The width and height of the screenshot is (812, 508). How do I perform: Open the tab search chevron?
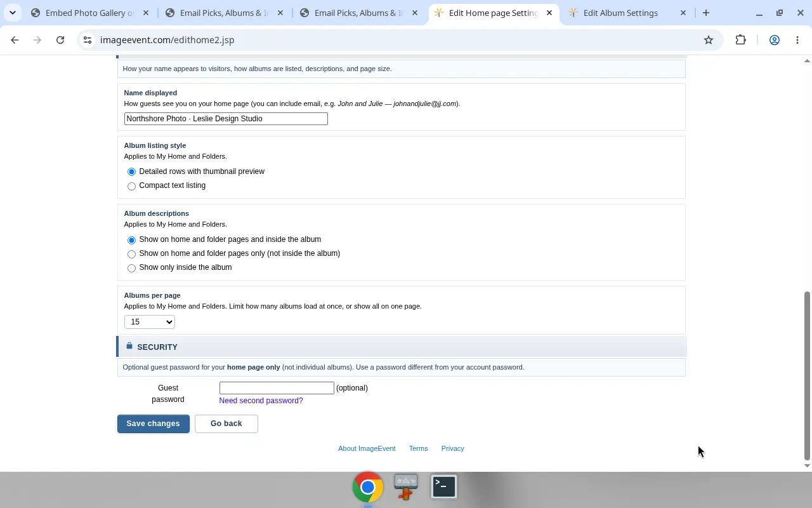(x=13, y=13)
